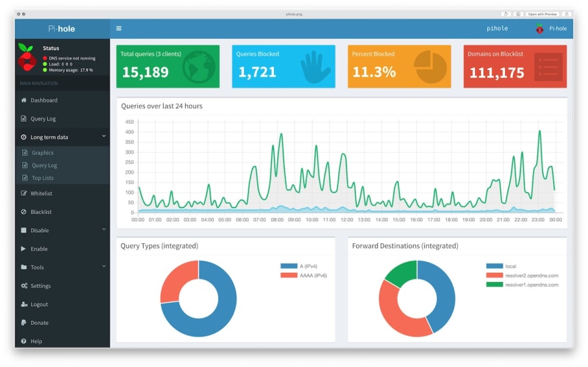Click the Settings gears icon

coord(24,286)
